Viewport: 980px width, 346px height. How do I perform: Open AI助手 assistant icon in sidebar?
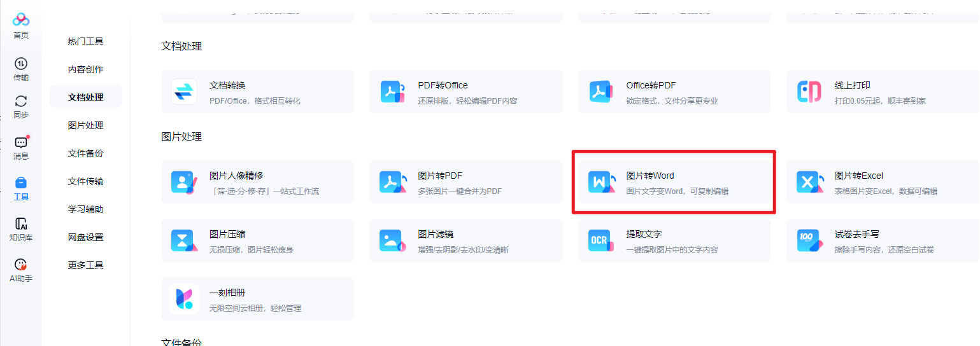tap(21, 265)
